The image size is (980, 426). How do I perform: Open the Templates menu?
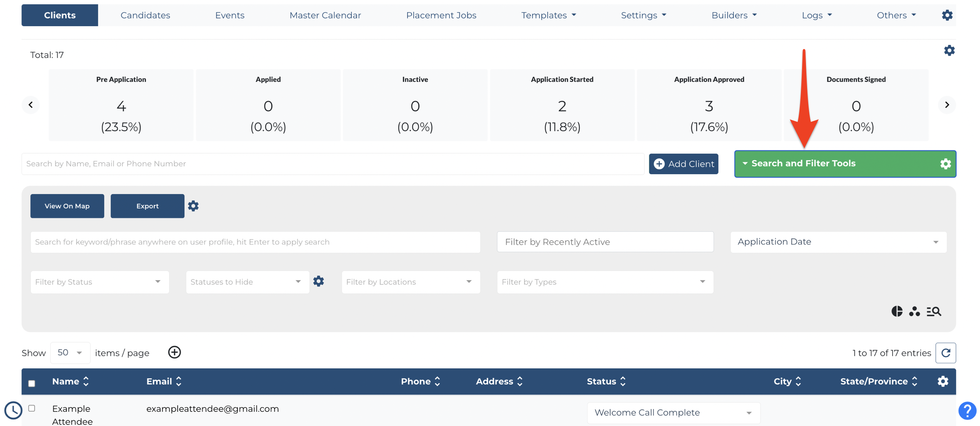tap(548, 15)
